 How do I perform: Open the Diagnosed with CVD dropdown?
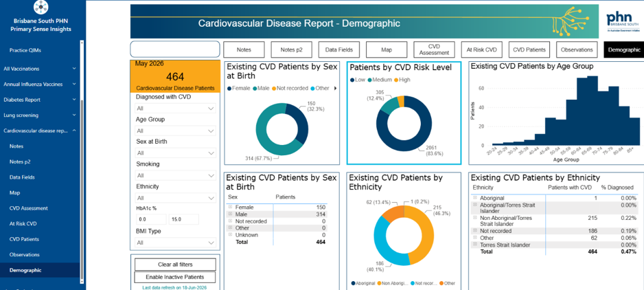(175, 109)
